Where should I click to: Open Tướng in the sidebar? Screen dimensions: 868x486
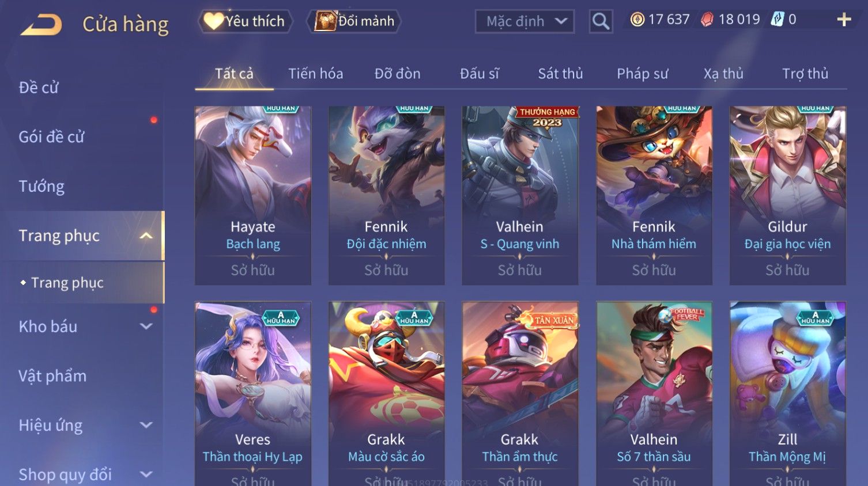click(41, 187)
